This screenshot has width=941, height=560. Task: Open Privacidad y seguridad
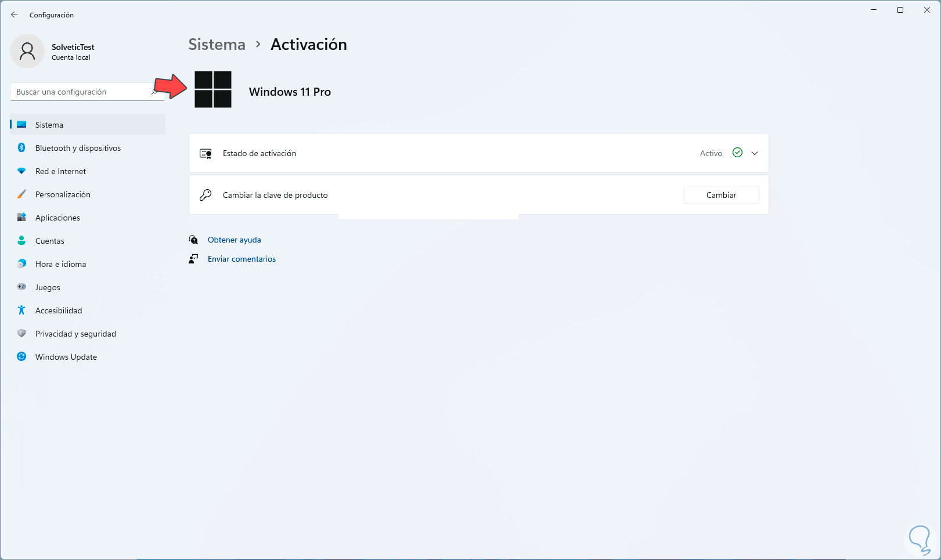click(x=88, y=334)
